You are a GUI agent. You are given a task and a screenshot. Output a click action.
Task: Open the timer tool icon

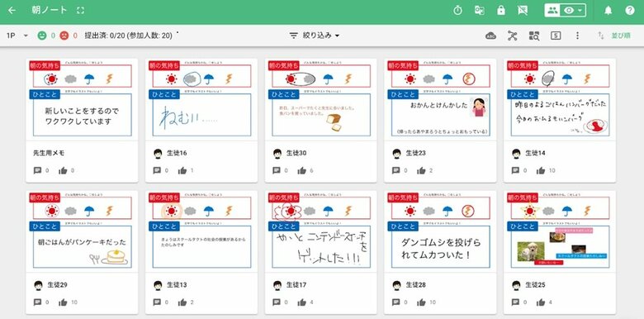458,11
